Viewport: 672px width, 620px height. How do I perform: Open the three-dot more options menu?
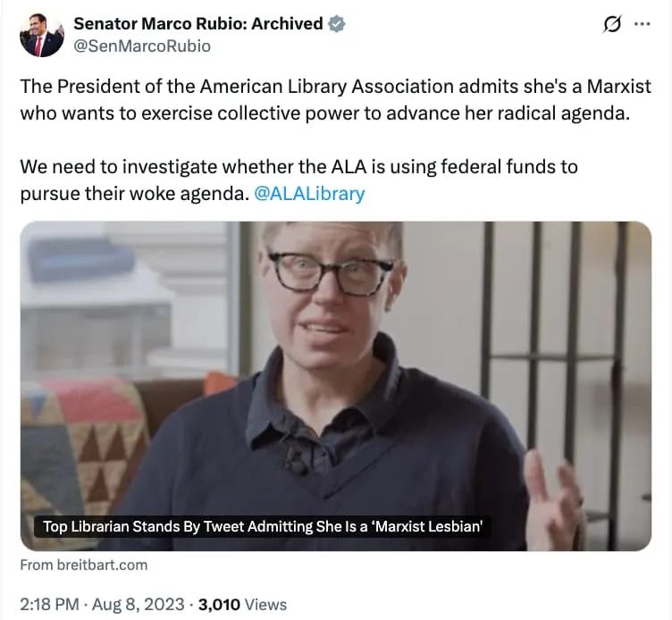tap(642, 24)
